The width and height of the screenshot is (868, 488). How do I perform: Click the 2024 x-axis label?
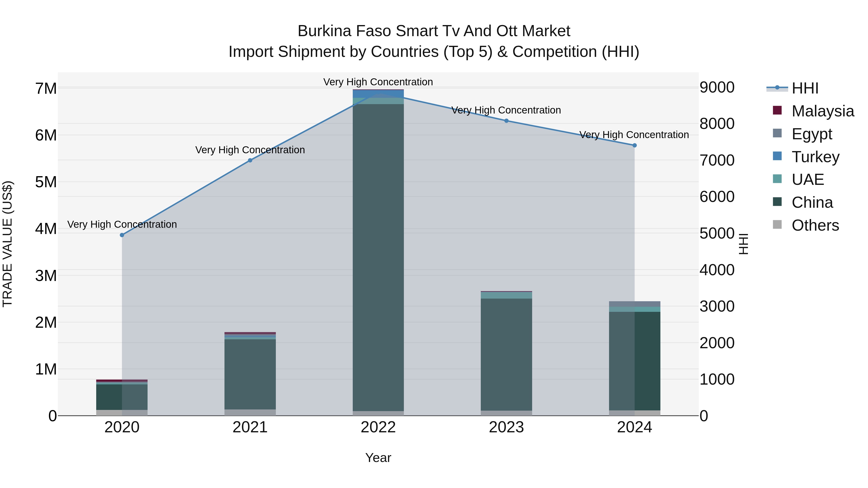(635, 427)
